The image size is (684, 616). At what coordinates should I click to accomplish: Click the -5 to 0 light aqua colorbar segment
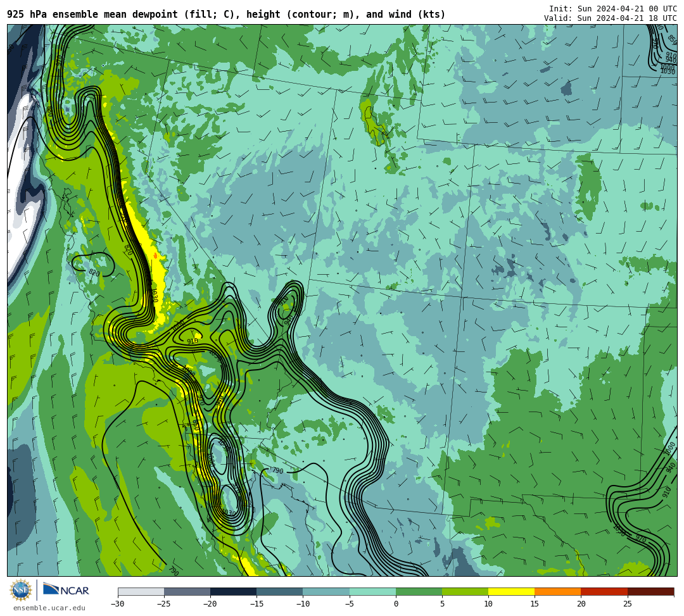372,591
